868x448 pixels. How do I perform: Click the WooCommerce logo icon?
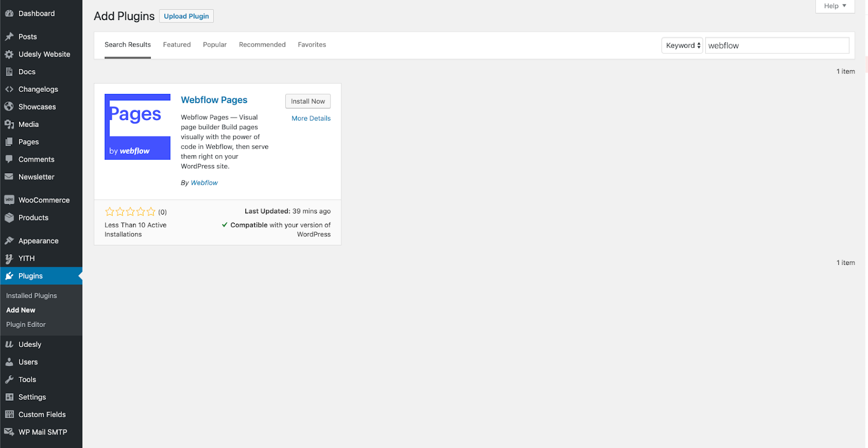[x=9, y=200]
